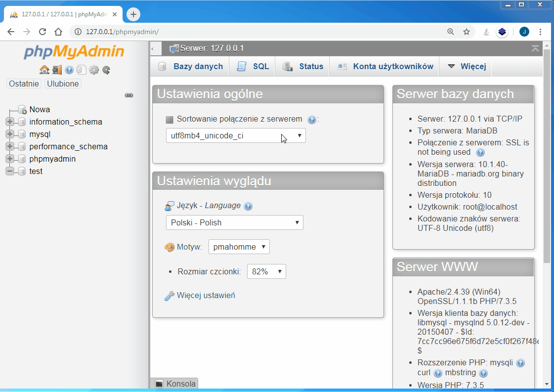Switch to the SQL tab
The height and width of the screenshot is (392, 554).
[x=253, y=66]
